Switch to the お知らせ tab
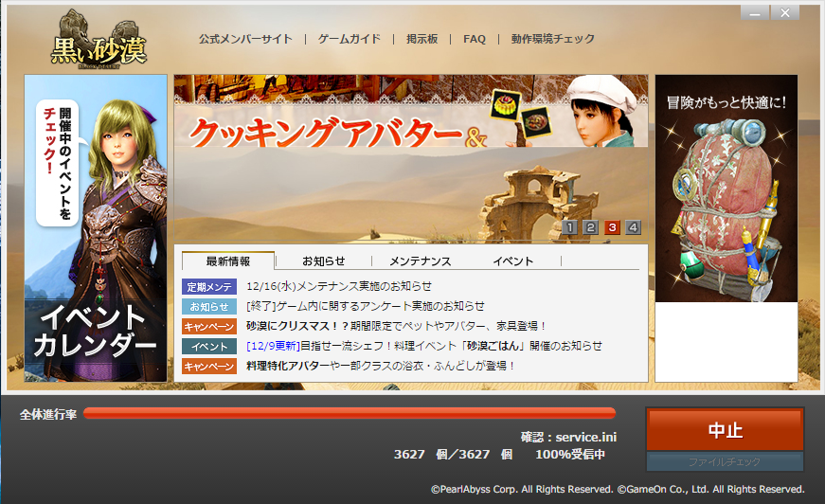The width and height of the screenshot is (825, 504). click(x=324, y=261)
